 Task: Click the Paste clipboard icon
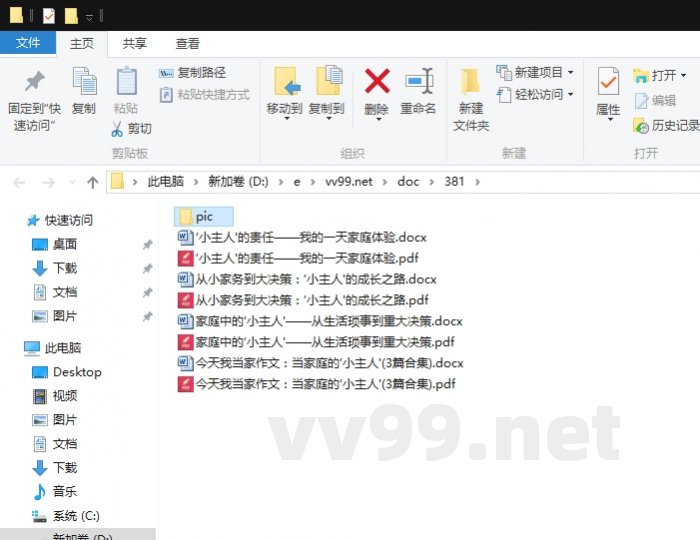(126, 81)
